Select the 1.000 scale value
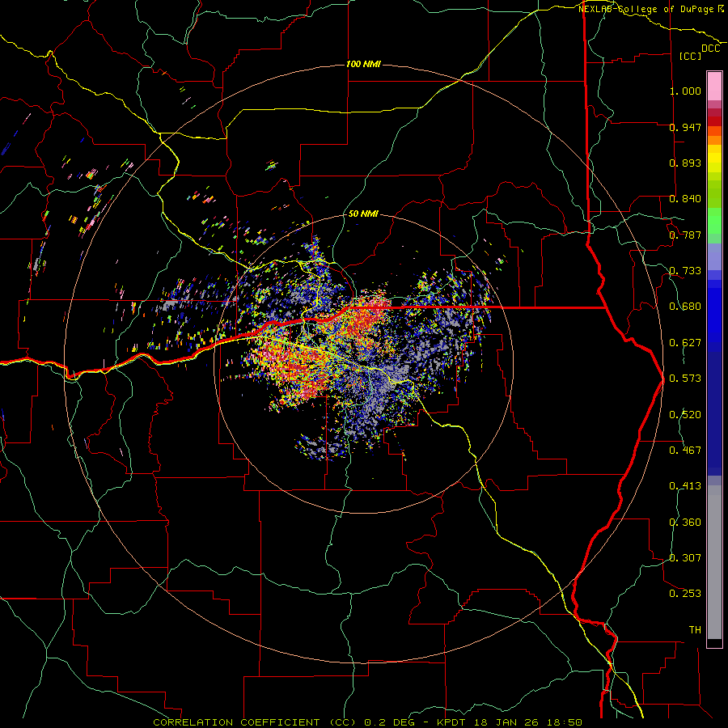 pos(685,91)
